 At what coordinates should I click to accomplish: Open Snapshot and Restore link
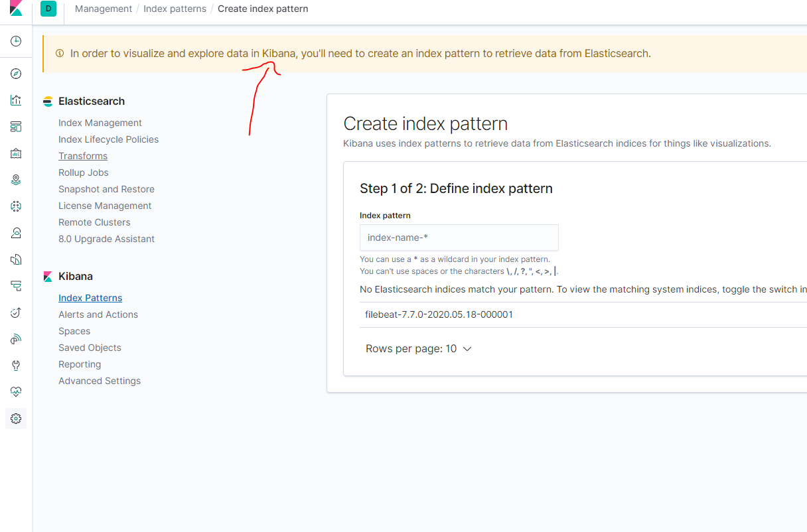point(106,189)
